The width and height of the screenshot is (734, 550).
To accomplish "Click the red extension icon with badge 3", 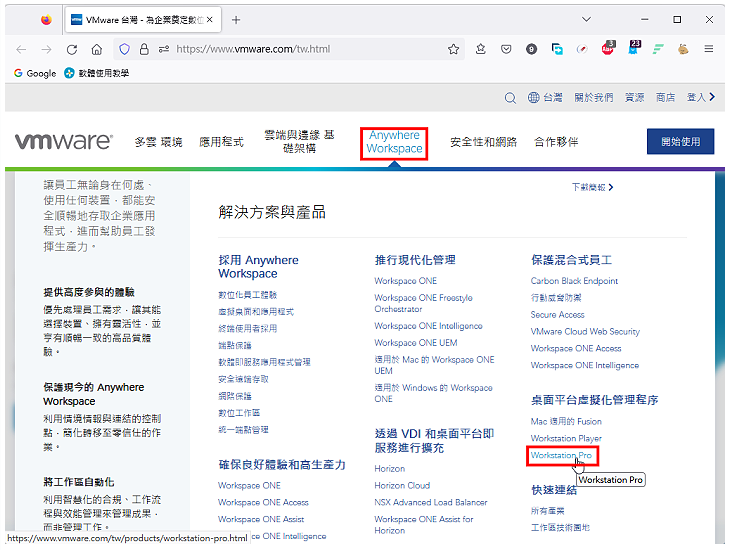I will [608, 48].
